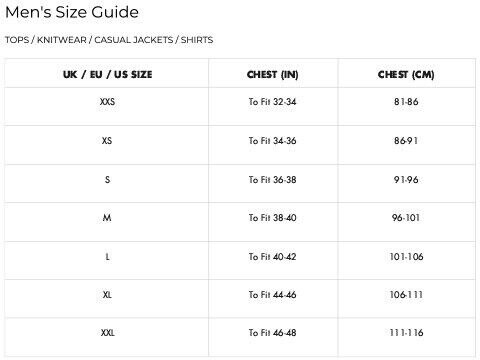Select the CHEST (CM) column header
Image resolution: width=480 pixels, height=360 pixels.
pos(406,74)
